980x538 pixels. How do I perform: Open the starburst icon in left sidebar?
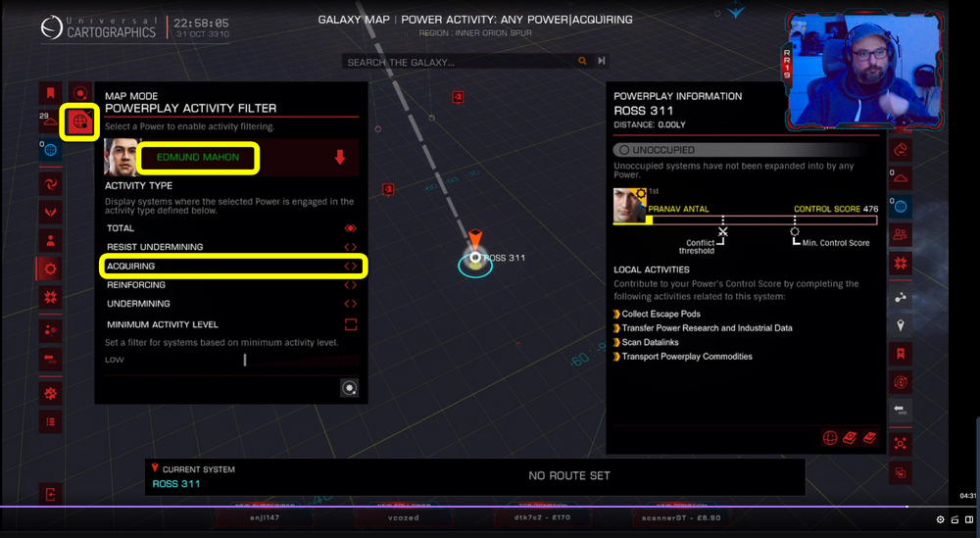51,297
